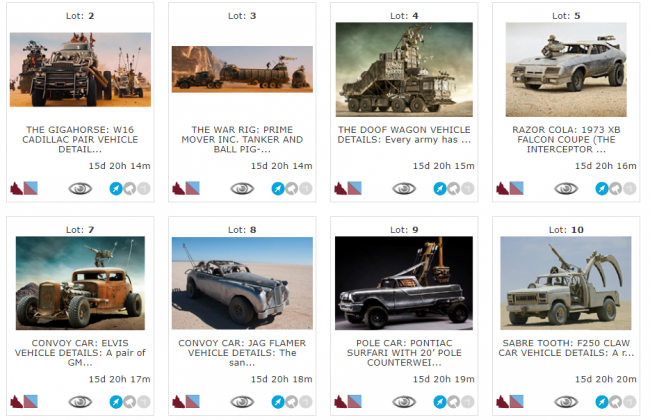Toggle the watch eye icon for Lot 9

(x=404, y=402)
